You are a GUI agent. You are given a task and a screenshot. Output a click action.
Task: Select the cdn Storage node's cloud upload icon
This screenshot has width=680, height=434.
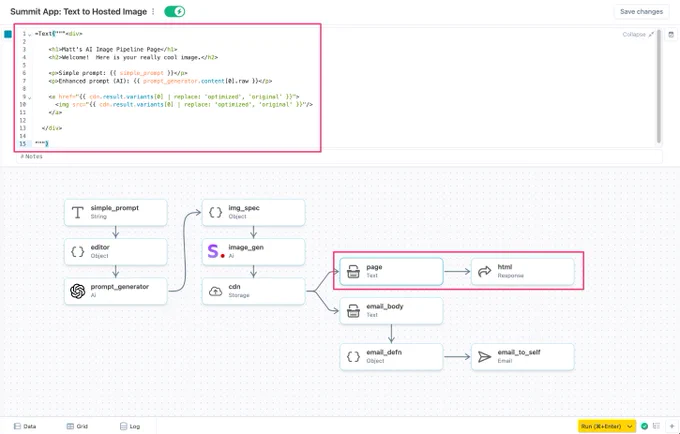215,291
